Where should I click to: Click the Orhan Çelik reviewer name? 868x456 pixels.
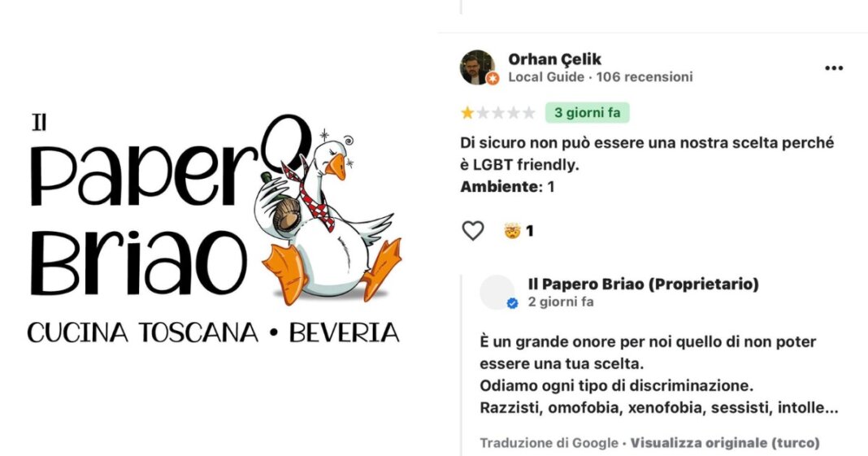coord(554,59)
